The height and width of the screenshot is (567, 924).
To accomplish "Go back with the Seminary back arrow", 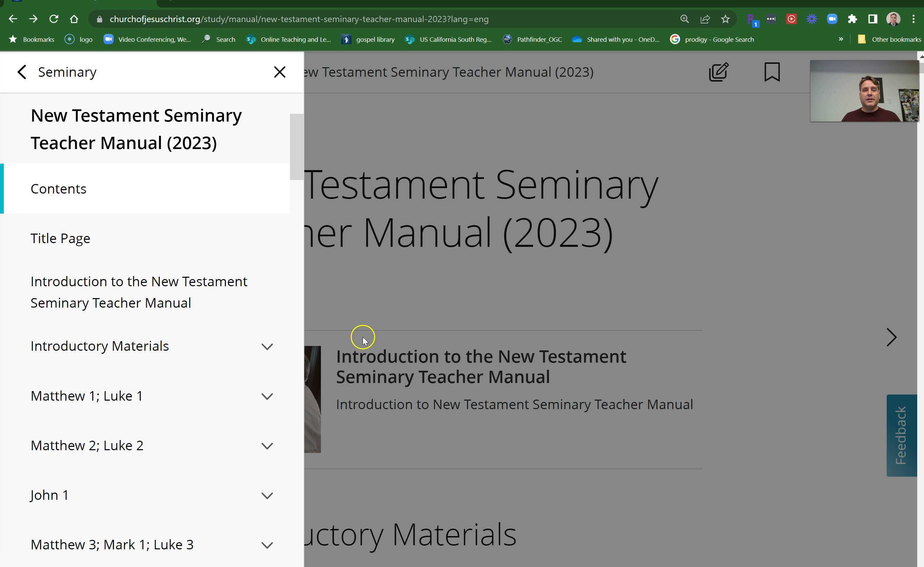I will point(22,72).
